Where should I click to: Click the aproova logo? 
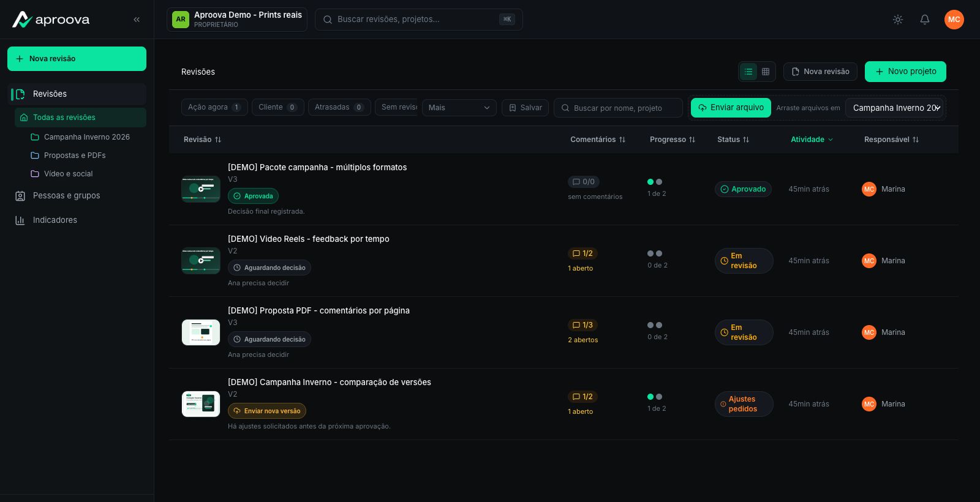coord(51,20)
